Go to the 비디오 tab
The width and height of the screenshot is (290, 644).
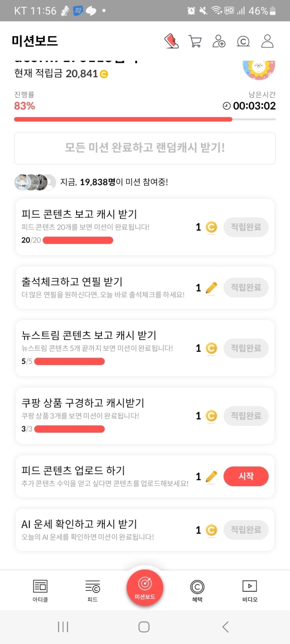[250, 591]
